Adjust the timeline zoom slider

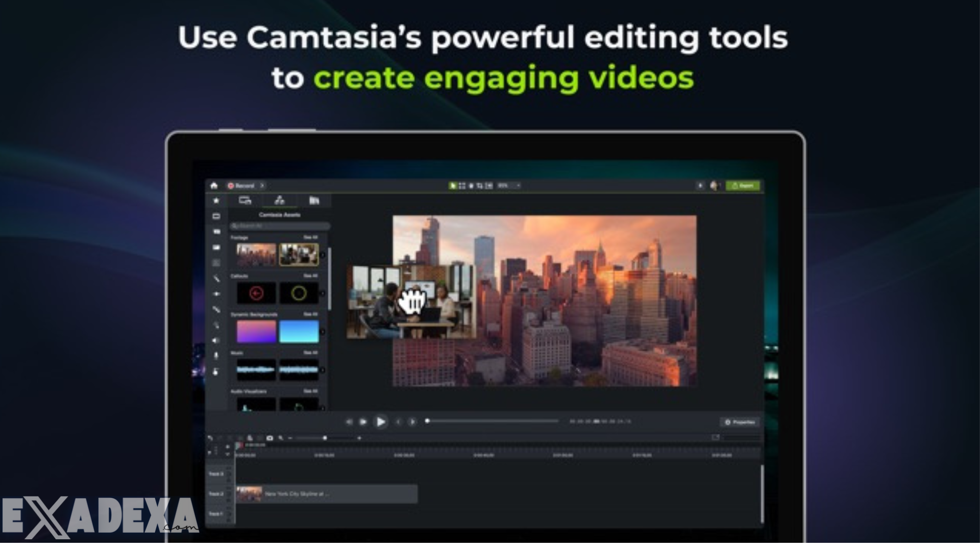[325, 438]
